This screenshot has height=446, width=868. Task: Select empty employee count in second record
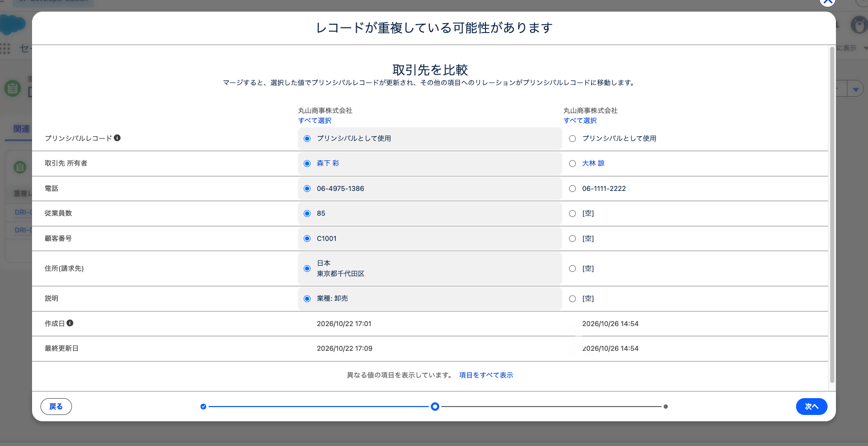coord(573,214)
